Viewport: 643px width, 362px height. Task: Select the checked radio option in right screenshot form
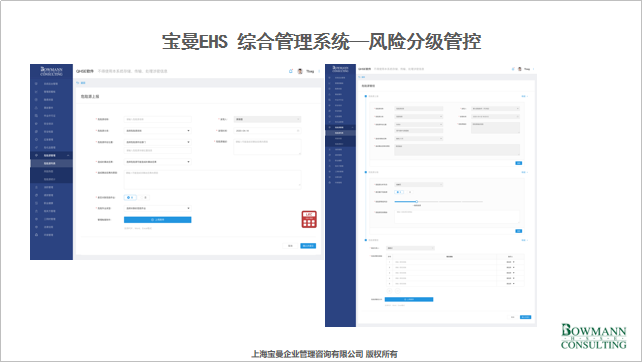click(399, 192)
